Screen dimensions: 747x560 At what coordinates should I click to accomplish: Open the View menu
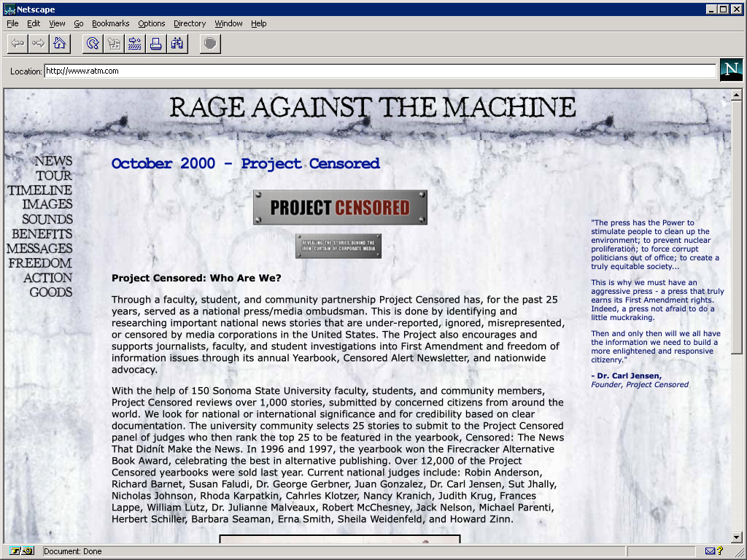[57, 23]
